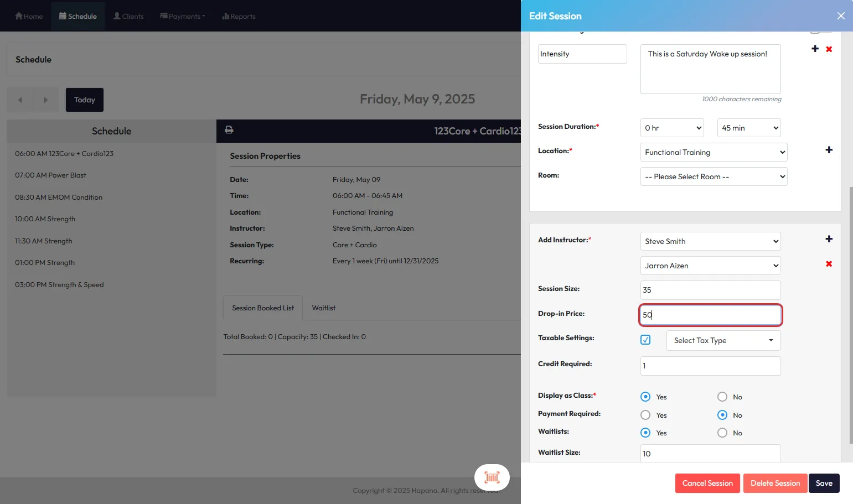Select Yes for Payment Required
This screenshot has width=853, height=504.
tap(645, 415)
